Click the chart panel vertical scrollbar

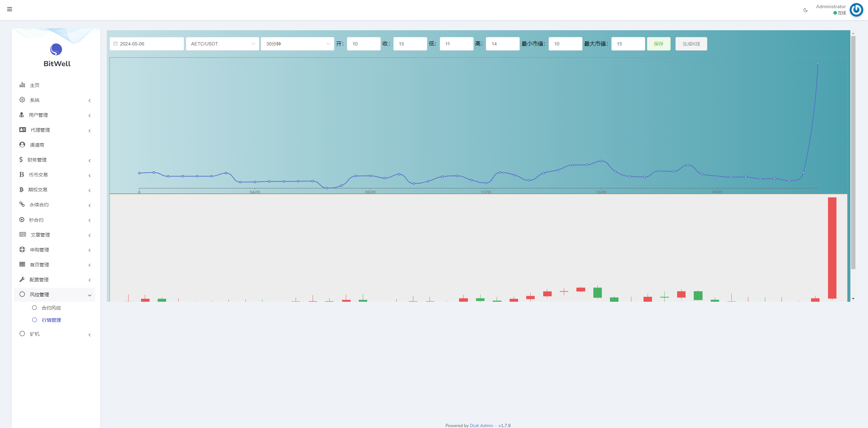click(x=853, y=153)
